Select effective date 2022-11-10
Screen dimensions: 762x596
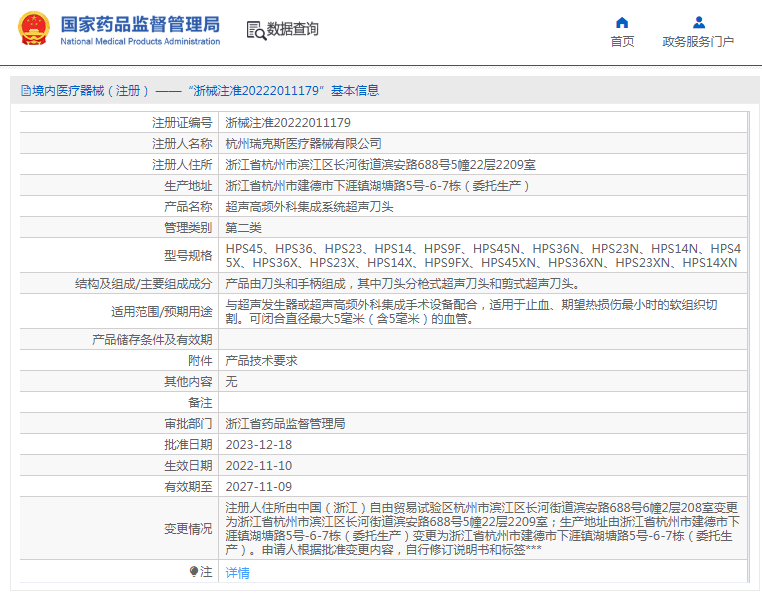pyautogui.click(x=259, y=466)
